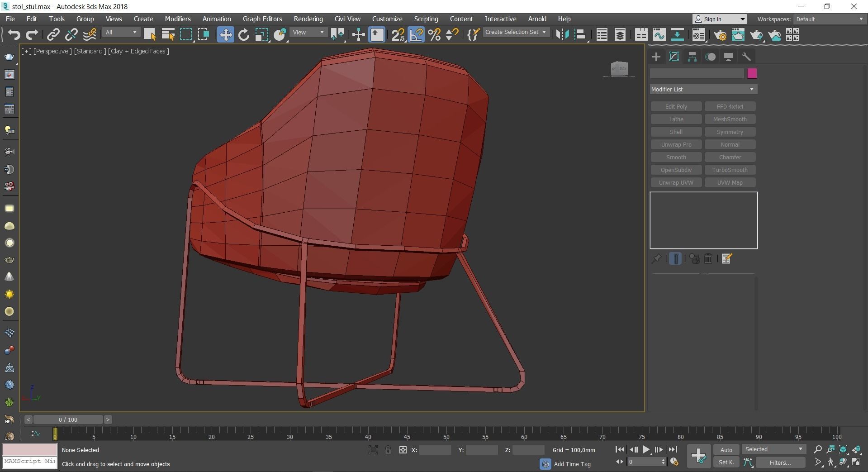Toggle Percent Snap in toolbar
This screenshot has width=868, height=472.
tap(434, 34)
